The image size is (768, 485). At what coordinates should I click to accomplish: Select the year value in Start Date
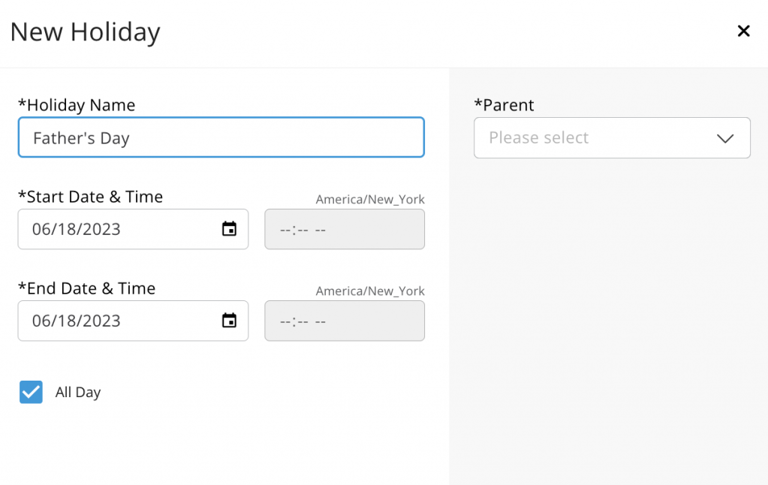click(x=101, y=229)
